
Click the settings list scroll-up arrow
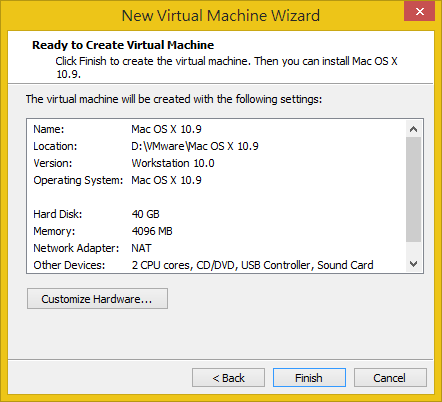[x=414, y=129]
